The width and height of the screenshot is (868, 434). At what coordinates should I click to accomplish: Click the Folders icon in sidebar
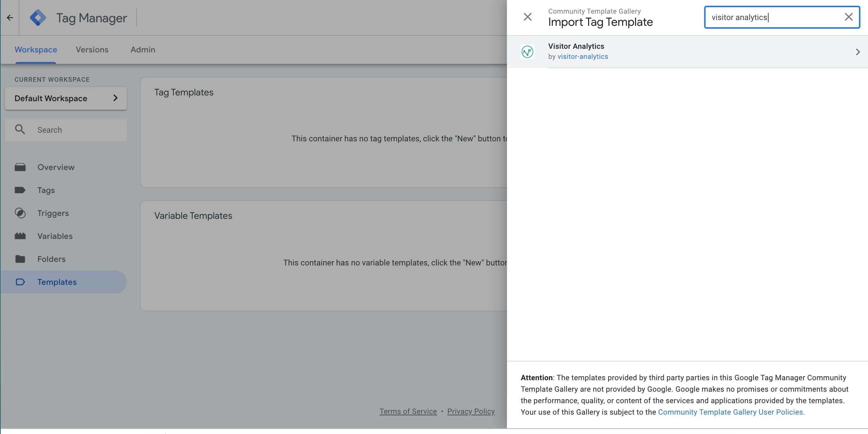pyautogui.click(x=20, y=259)
